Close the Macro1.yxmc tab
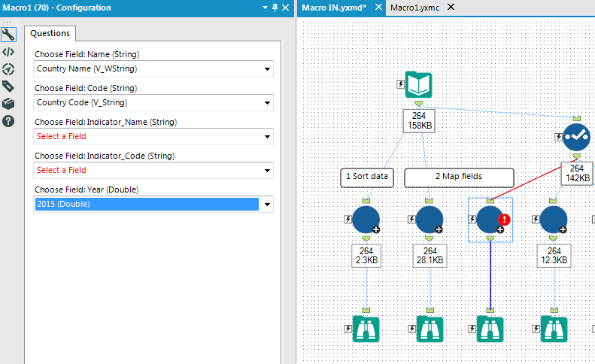 pyautogui.click(x=451, y=8)
